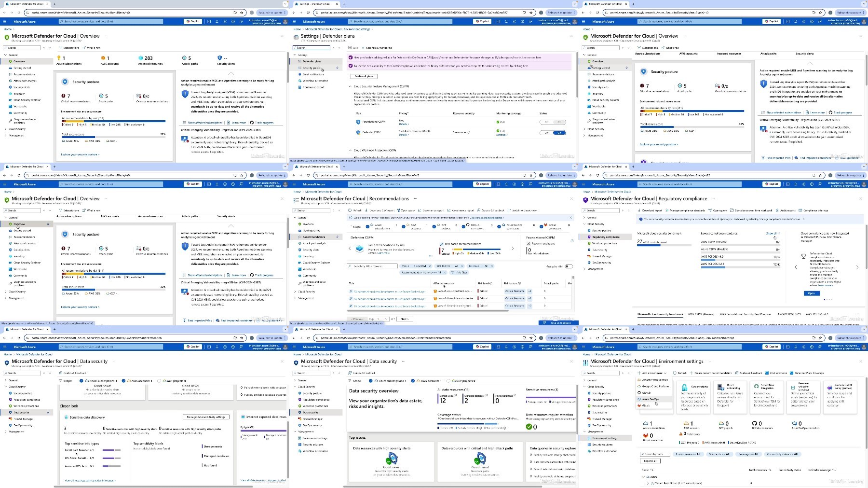Click Enable all plans button
The height and width of the screenshot is (488, 868).
click(364, 76)
